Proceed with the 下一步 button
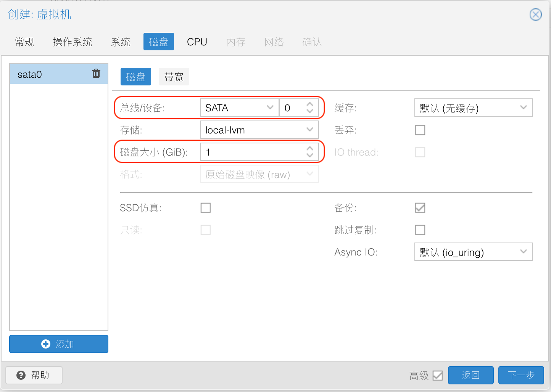551x392 pixels. 521,375
